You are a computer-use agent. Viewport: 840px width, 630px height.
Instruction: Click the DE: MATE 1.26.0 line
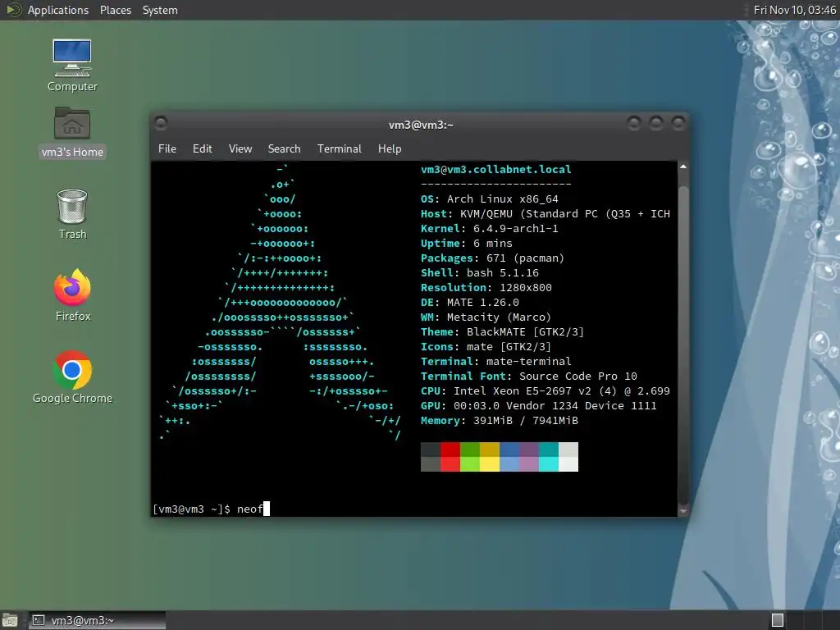[470, 302]
